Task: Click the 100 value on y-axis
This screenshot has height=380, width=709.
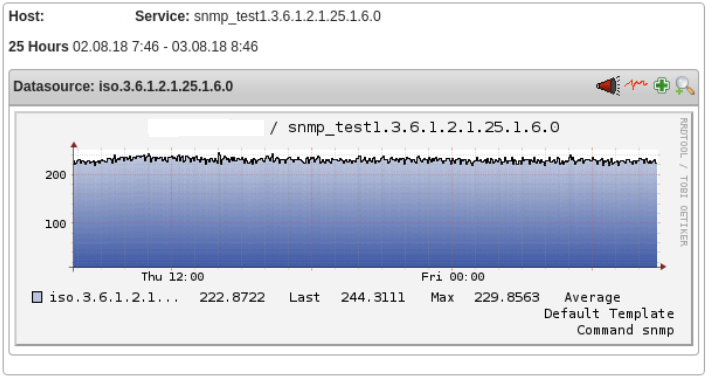Action: pyautogui.click(x=56, y=224)
